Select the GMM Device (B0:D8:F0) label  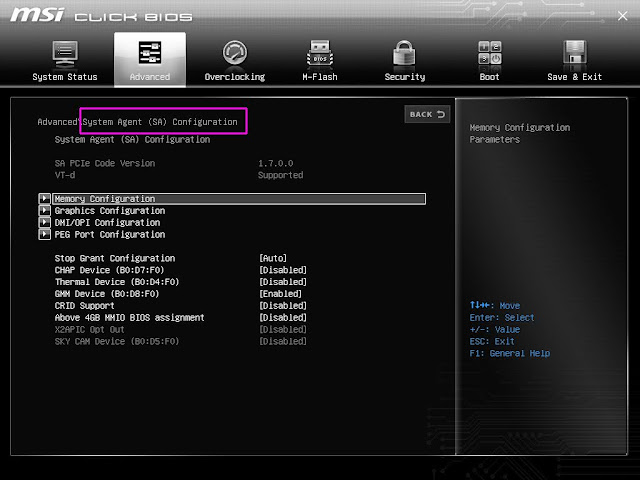point(107,293)
